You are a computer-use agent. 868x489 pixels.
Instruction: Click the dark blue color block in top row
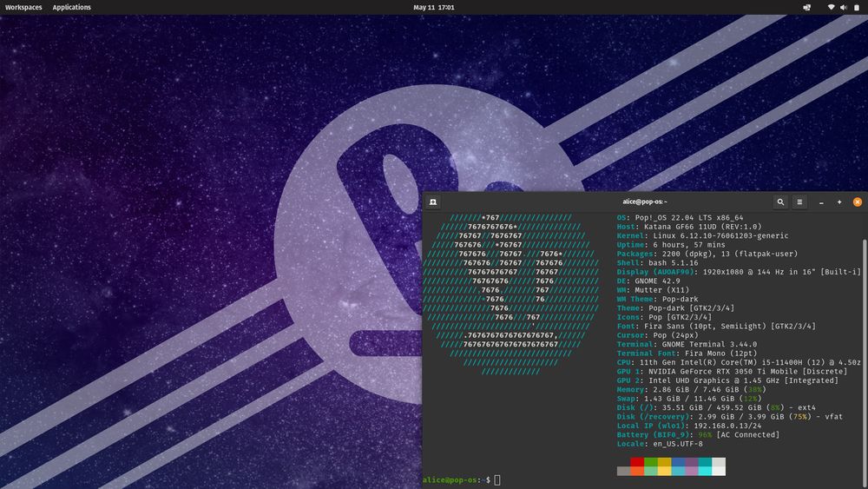tap(678, 462)
